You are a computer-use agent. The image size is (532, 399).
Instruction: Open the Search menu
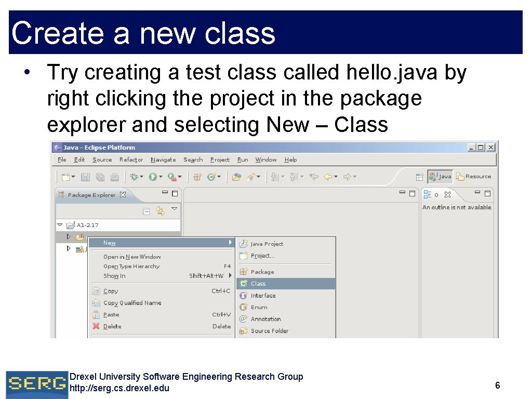click(193, 160)
